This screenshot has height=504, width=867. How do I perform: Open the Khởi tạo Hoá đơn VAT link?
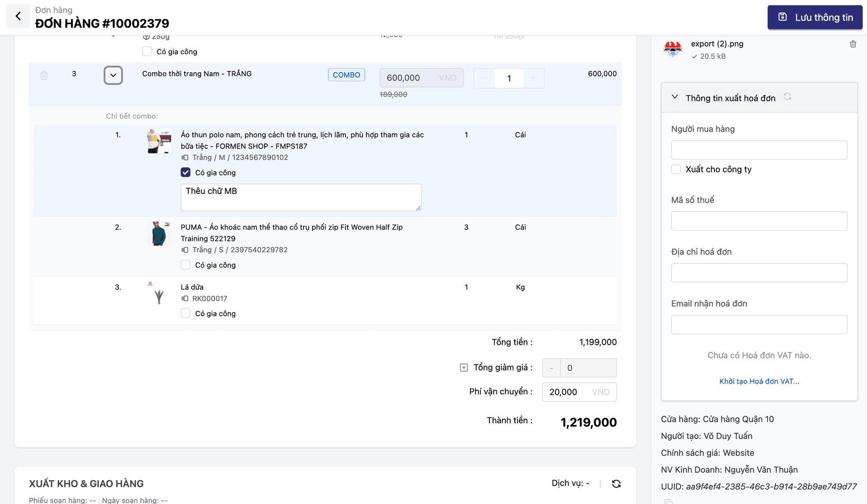tap(759, 381)
